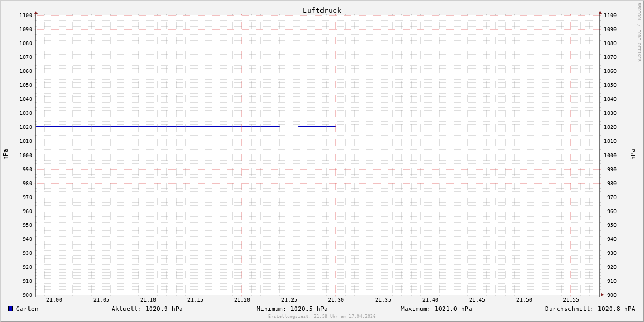Screen dimensions: 644x322
Task: Click the arrow atop the right y-axis
Action: point(600,12)
